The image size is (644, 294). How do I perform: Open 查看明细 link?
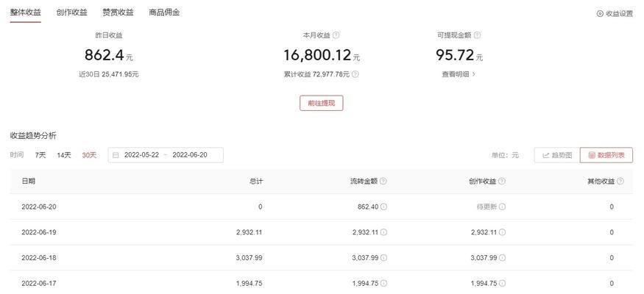pyautogui.click(x=459, y=74)
